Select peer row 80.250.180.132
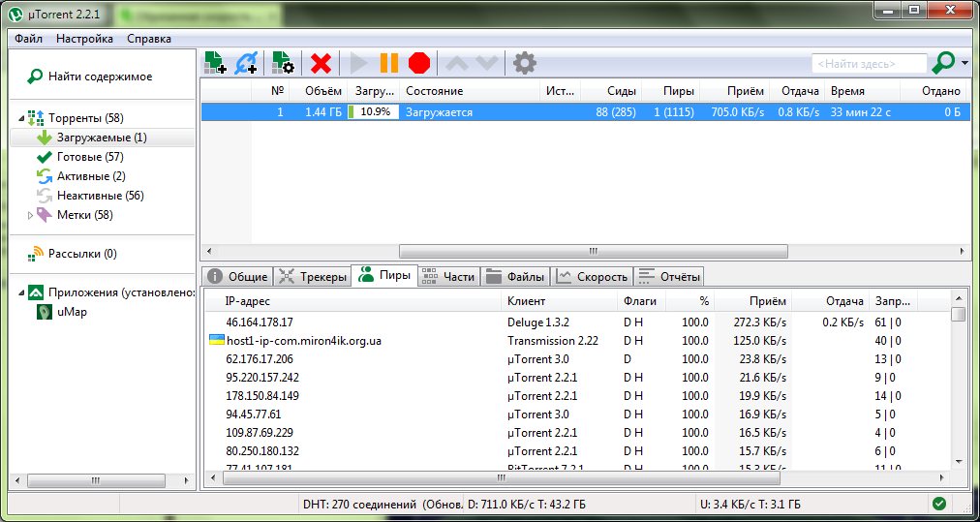980x522 pixels. (578, 450)
